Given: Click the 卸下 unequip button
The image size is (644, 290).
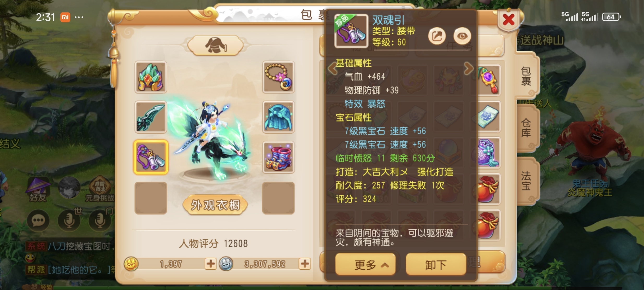Looking at the screenshot, I should point(436,264).
